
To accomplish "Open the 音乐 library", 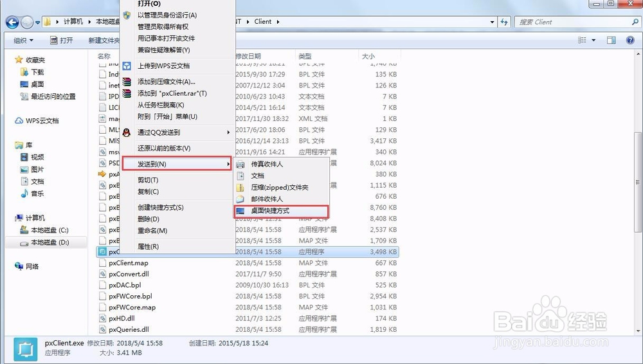I will coord(32,194).
